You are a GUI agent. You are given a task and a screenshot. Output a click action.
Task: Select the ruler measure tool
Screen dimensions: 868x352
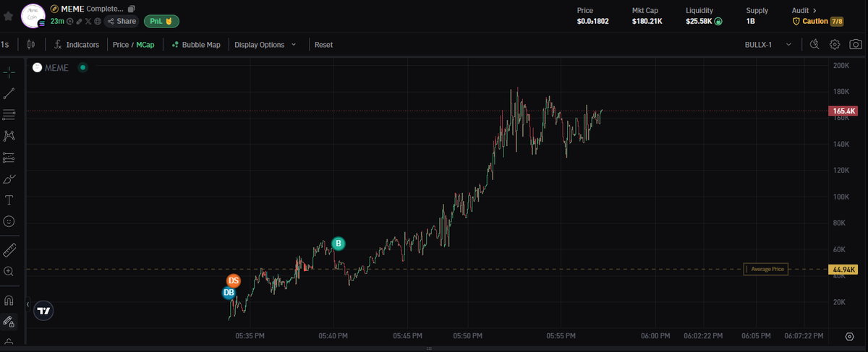(9, 250)
